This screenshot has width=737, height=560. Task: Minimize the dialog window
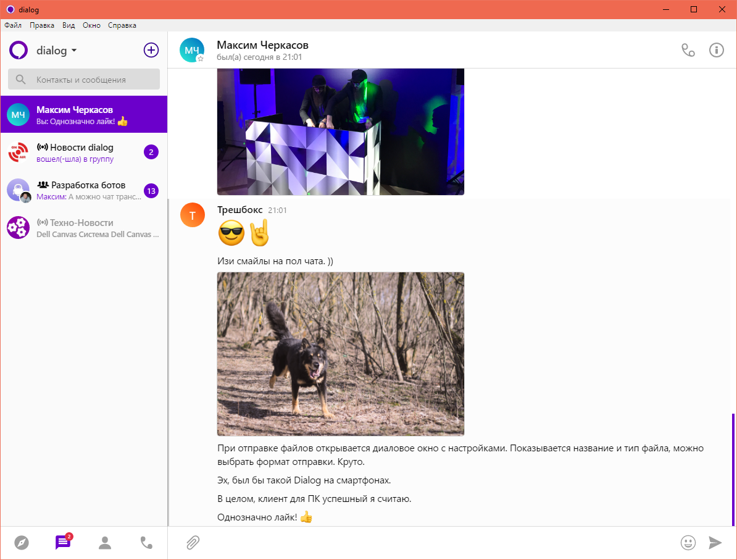[x=665, y=9]
